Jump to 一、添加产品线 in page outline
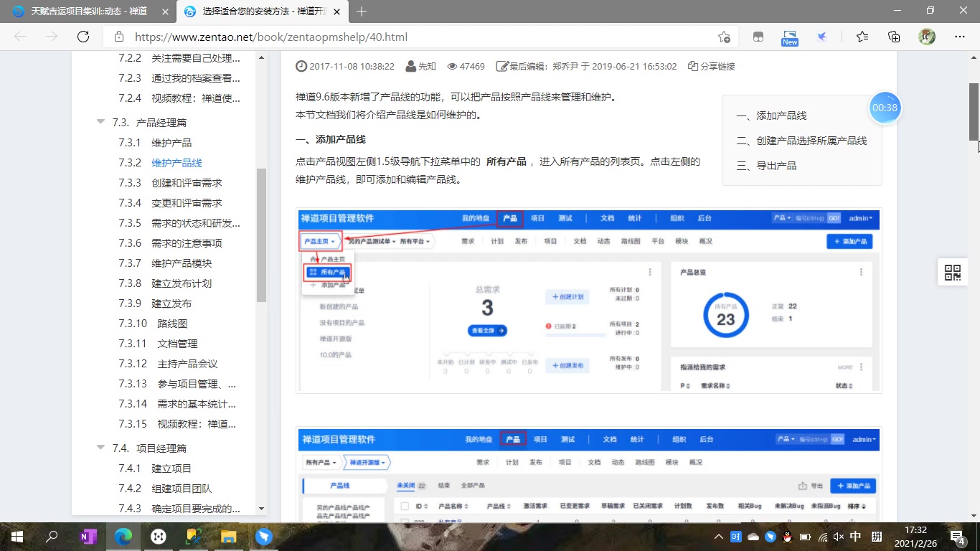Viewport: 980px width, 551px height. (771, 116)
